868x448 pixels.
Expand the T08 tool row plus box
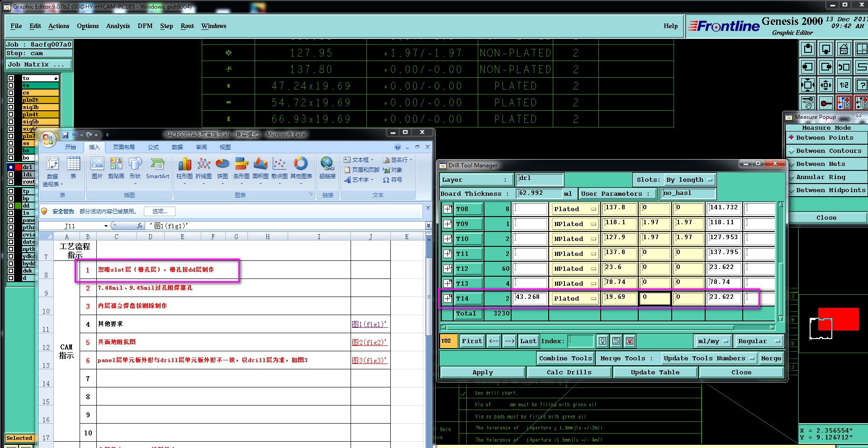(x=447, y=209)
